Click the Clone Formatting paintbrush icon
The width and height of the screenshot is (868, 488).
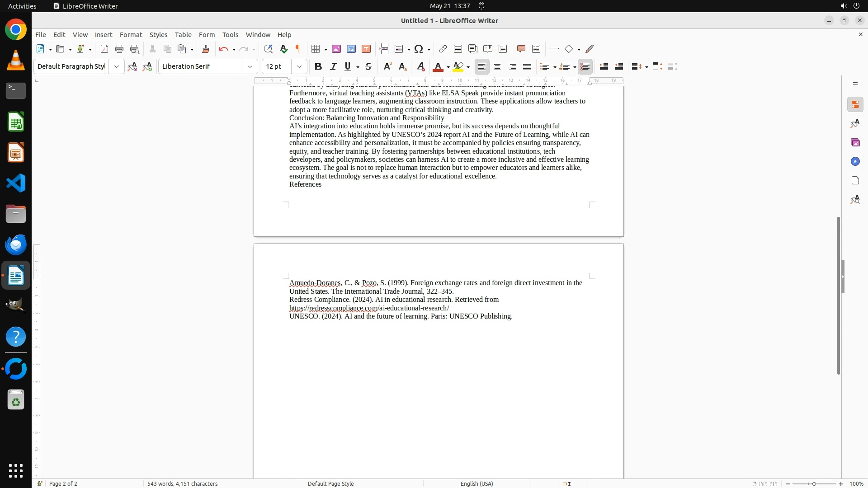tap(206, 49)
